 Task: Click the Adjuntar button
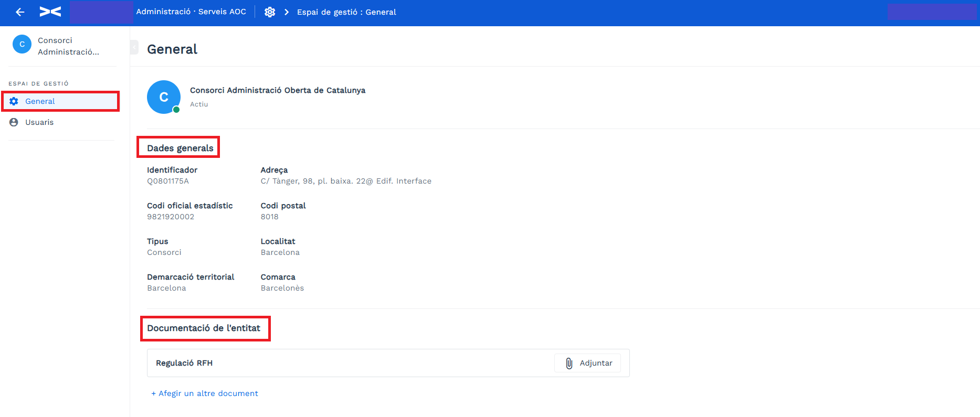pos(587,363)
